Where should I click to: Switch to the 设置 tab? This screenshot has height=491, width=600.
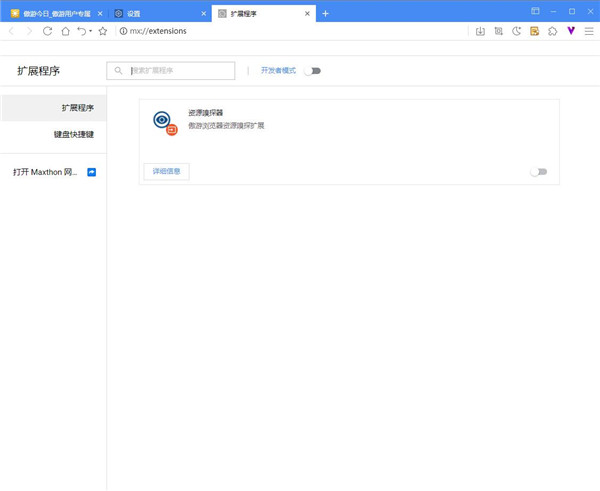click(158, 14)
